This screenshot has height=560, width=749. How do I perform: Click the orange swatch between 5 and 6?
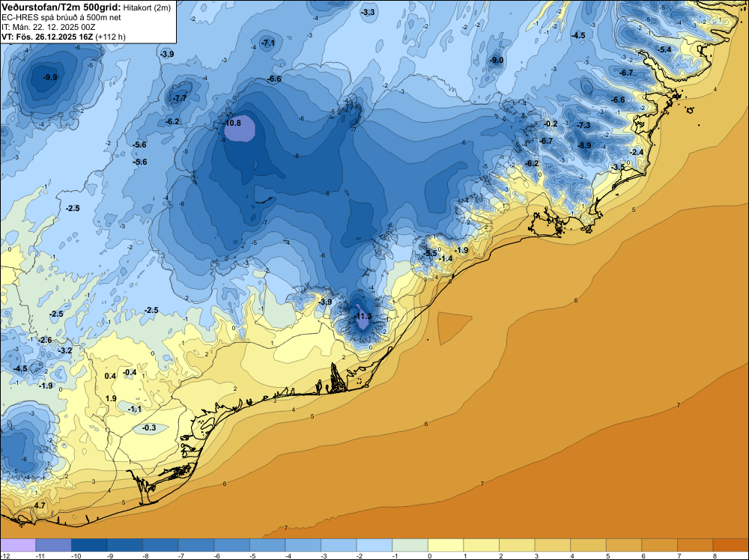point(624,545)
